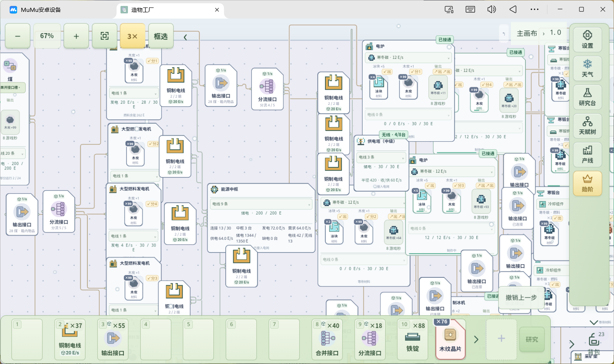This screenshot has width=614, height=364.
Task: Click the fit-canvas-to-screen icon
Action: pos(105,36)
